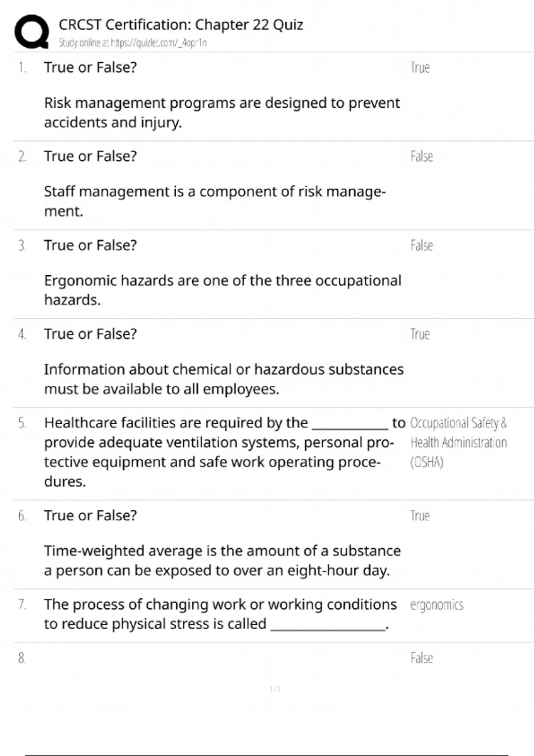Click the True answer for question 4

pyautogui.click(x=420, y=334)
